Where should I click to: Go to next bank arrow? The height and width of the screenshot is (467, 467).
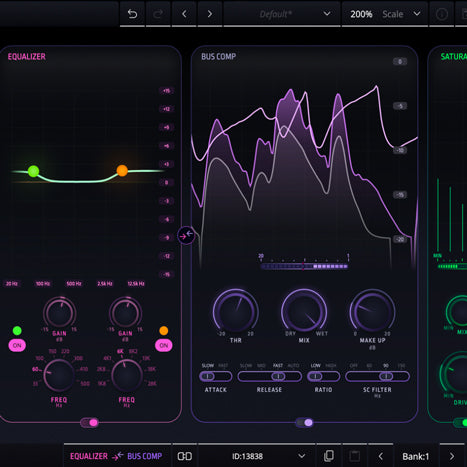tap(452, 456)
